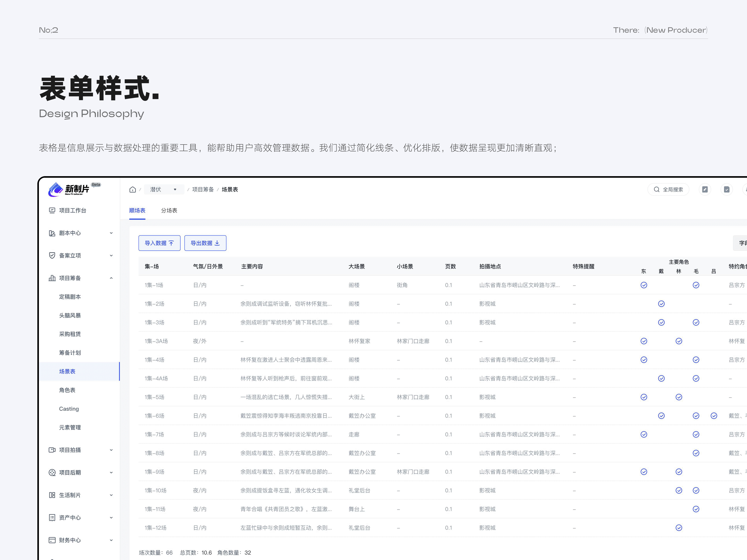This screenshot has width=747, height=560.
Task: Toggle 毛 checkmark in row 1集-11场
Action: pyautogui.click(x=696, y=509)
